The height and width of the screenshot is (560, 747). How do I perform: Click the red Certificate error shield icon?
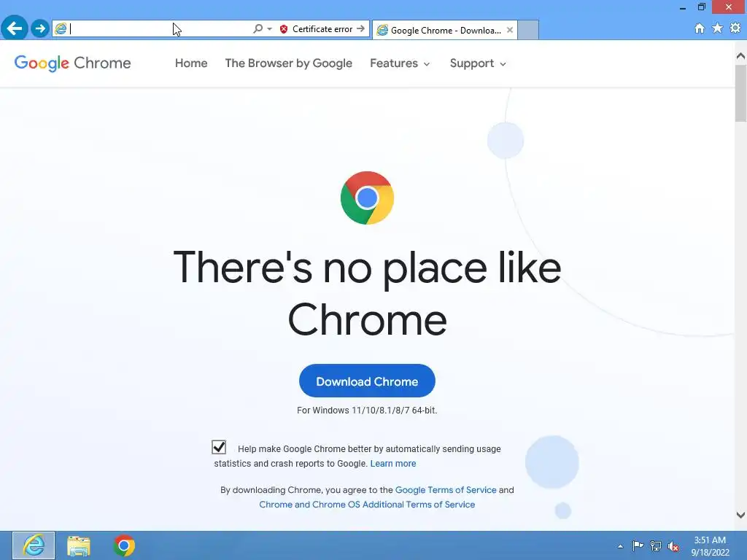tap(284, 29)
